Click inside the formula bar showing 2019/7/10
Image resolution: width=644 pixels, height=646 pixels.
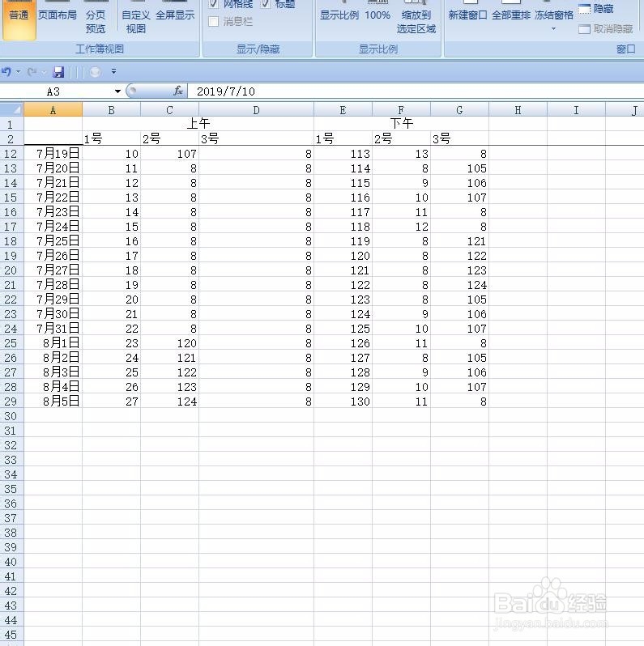click(416, 91)
